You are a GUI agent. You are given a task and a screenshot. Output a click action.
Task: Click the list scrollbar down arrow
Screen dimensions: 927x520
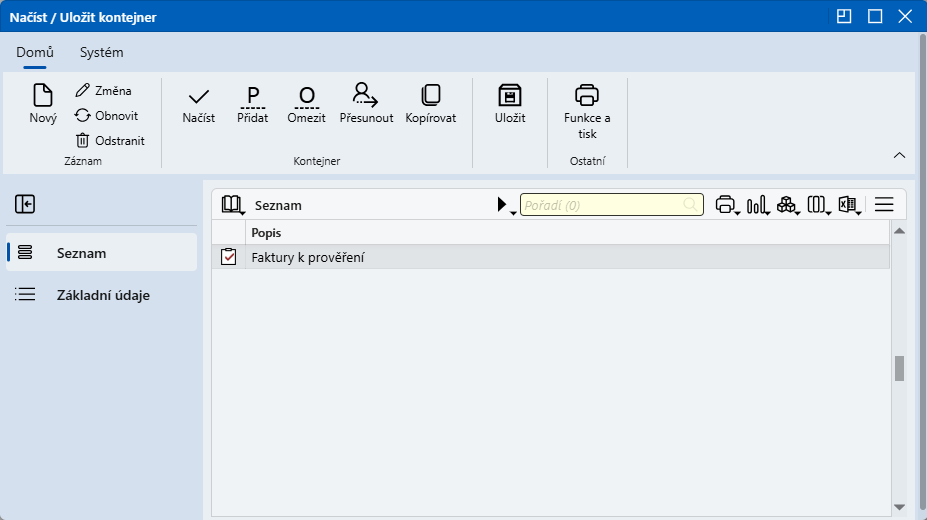click(x=899, y=507)
